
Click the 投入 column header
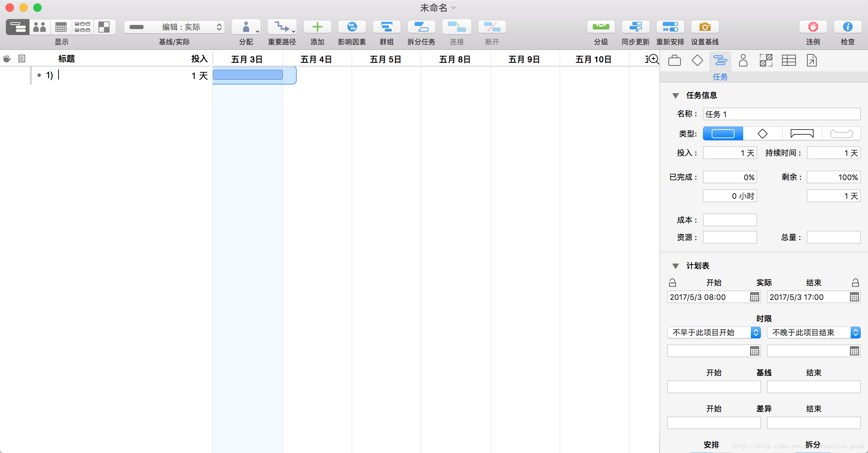pyautogui.click(x=200, y=59)
